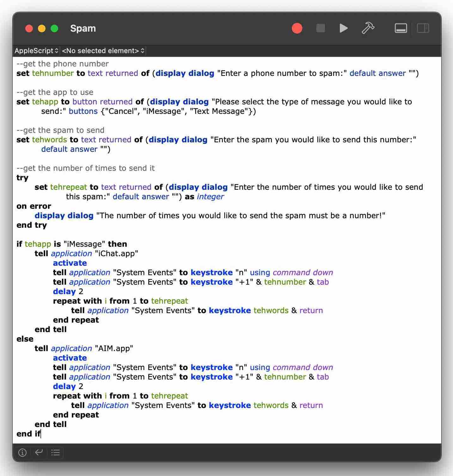453x476 pixels.
Task: Toggle the bottom accessory pane view
Action: point(401,28)
